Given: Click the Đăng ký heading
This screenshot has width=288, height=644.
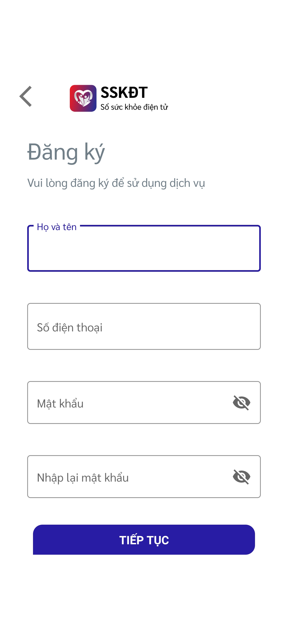Looking at the screenshot, I should (x=66, y=152).
